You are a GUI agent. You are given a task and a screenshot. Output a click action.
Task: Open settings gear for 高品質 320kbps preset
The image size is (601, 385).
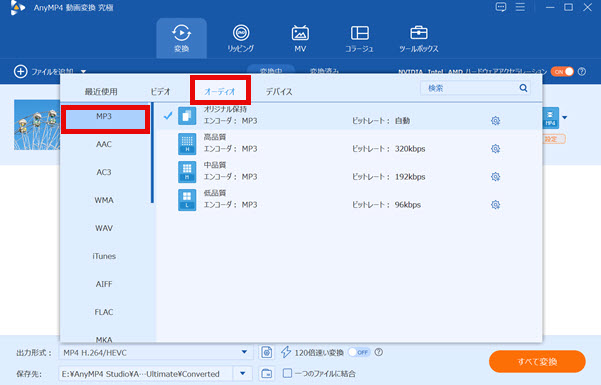(x=495, y=149)
